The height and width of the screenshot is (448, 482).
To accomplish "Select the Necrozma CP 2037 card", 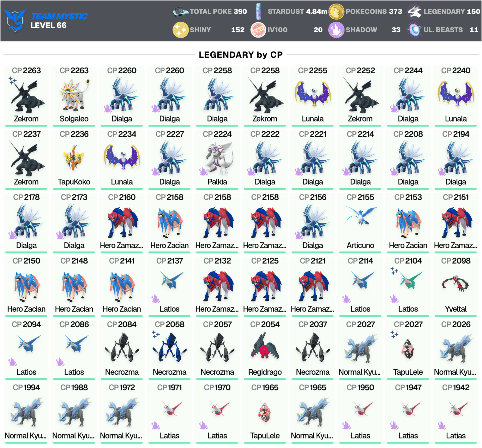I will [313, 350].
